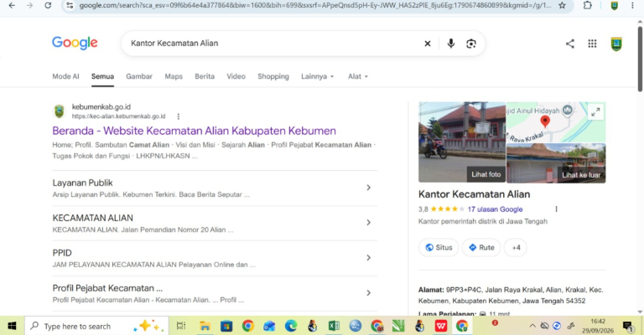Image resolution: width=644 pixels, height=335 pixels.
Task: Open the Windows Start button
Action: [12, 326]
